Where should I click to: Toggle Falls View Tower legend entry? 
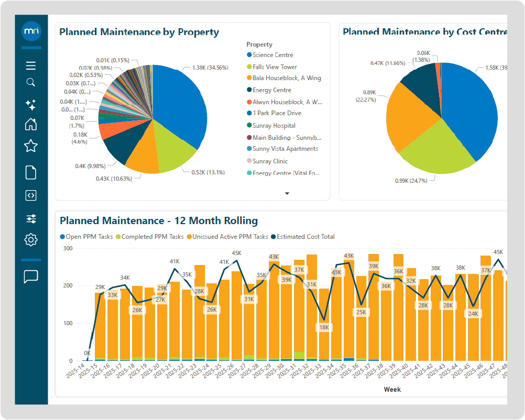[x=275, y=67]
